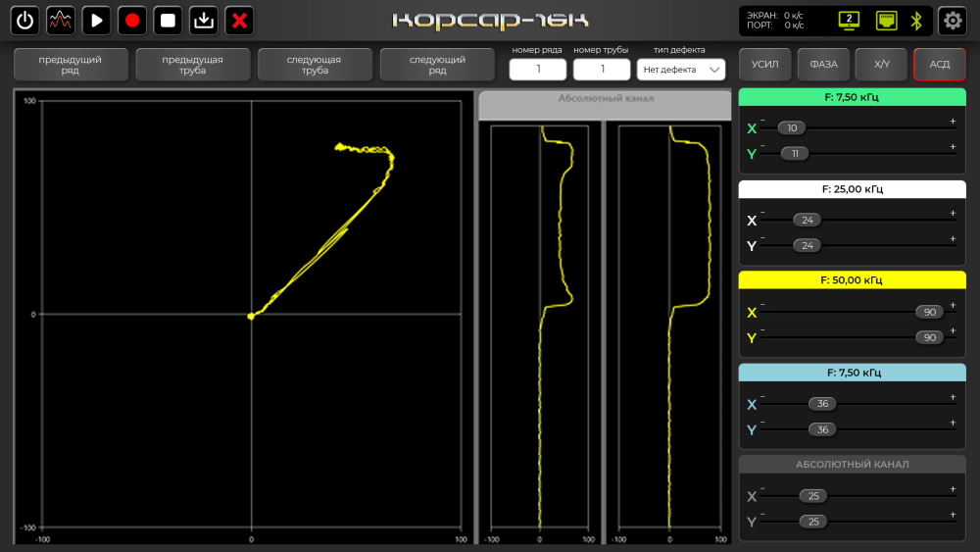Open settings via the gear icon
The width and height of the screenshot is (980, 552).
pos(952,21)
